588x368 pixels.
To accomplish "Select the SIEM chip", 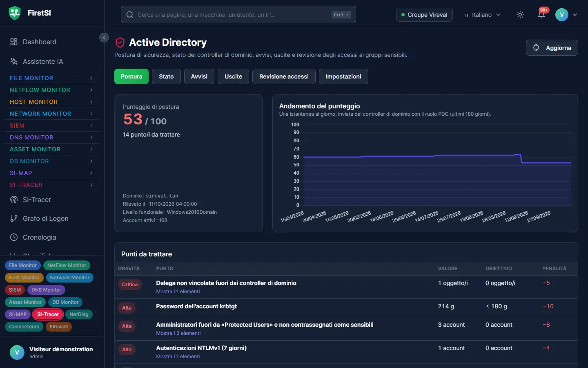I will [15, 290].
